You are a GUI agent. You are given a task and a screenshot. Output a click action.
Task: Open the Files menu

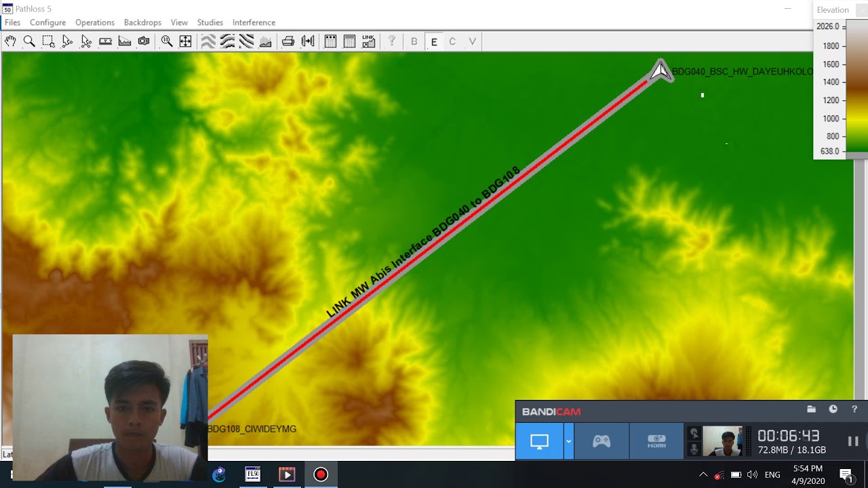pyautogui.click(x=12, y=22)
